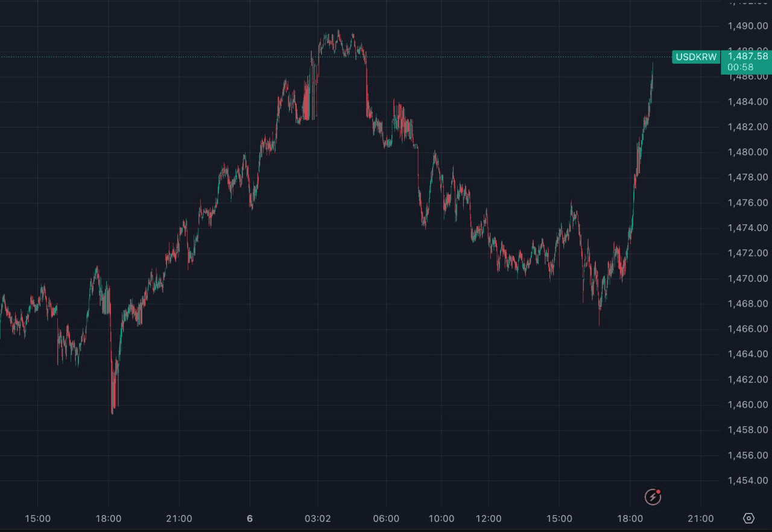Click the 1,460.00 price axis label

click(x=748, y=405)
